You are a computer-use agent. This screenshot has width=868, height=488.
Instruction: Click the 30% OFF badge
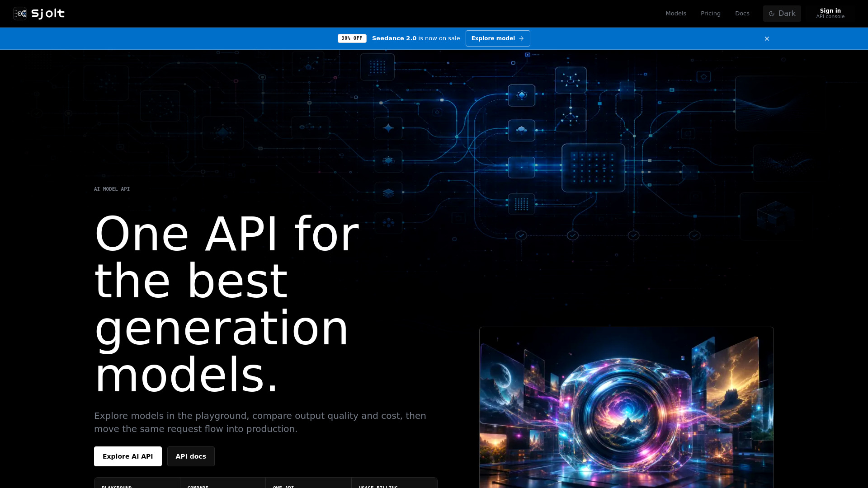tap(352, 38)
